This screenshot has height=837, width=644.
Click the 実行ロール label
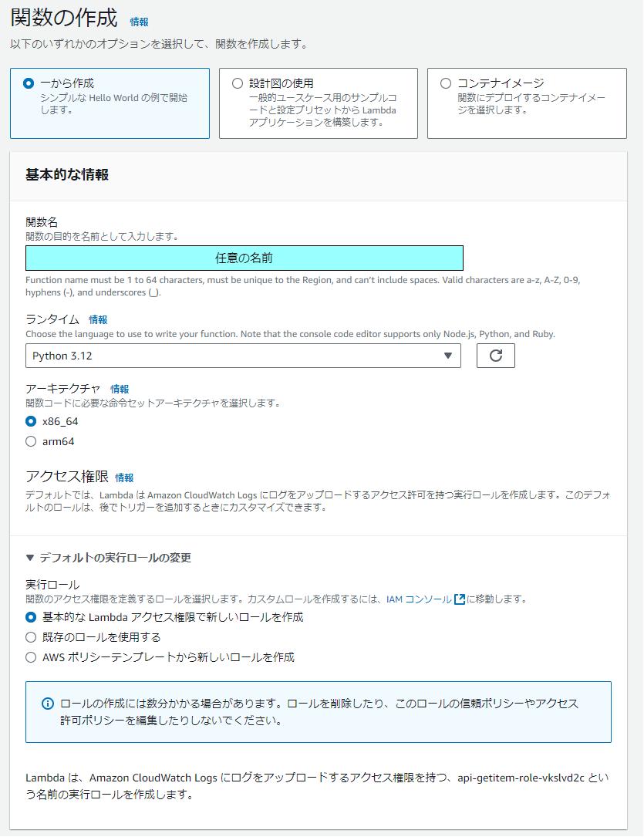[52, 585]
